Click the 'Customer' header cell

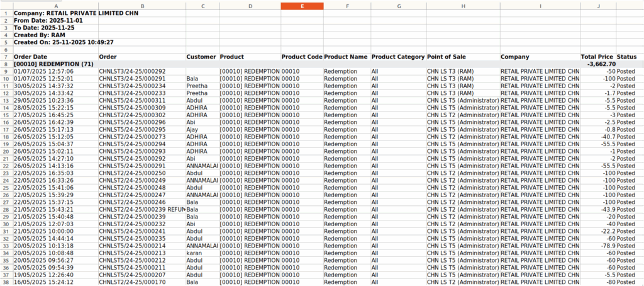point(202,57)
